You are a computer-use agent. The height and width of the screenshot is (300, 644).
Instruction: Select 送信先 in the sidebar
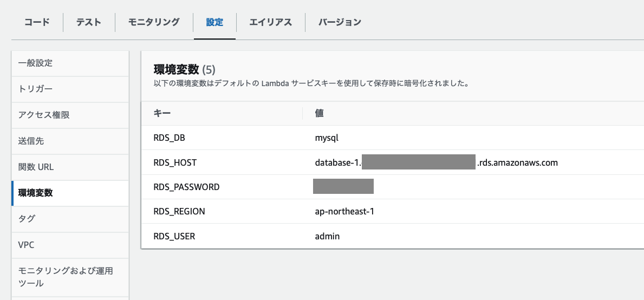31,141
